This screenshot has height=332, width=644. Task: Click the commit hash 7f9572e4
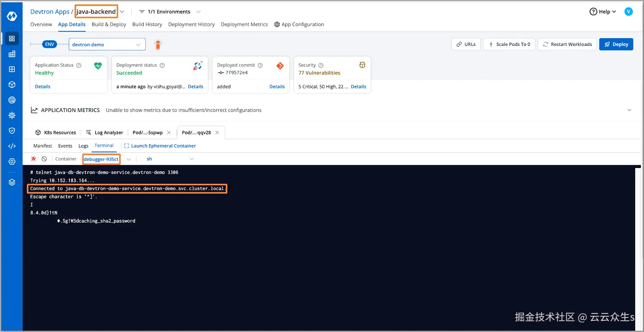(237, 73)
